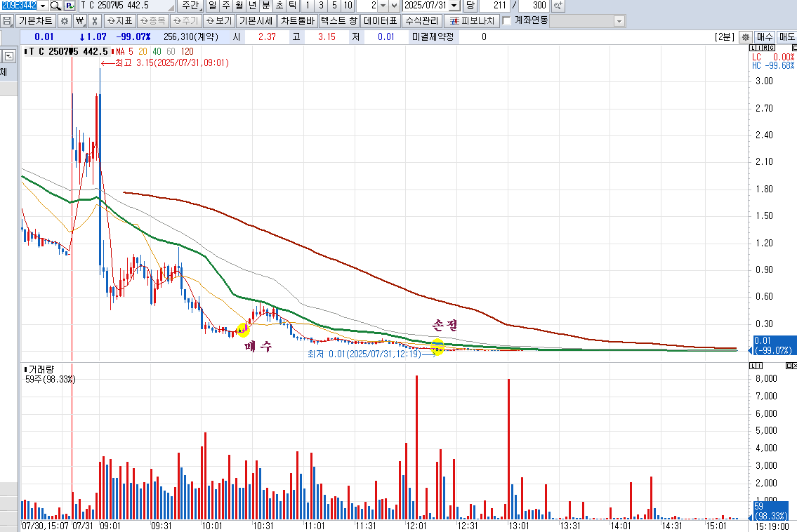Screen dimensions: 797x532
Task: Click the zoom icon after 300 field
Action: (558, 6)
